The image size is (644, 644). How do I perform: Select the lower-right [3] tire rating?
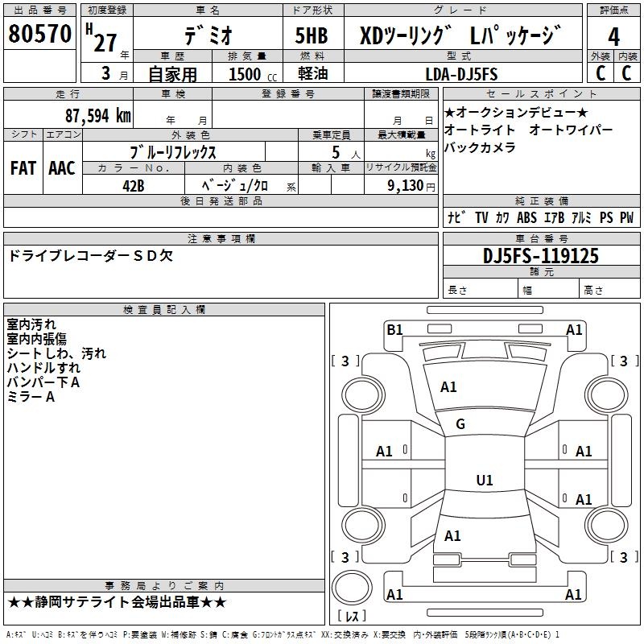(x=621, y=557)
